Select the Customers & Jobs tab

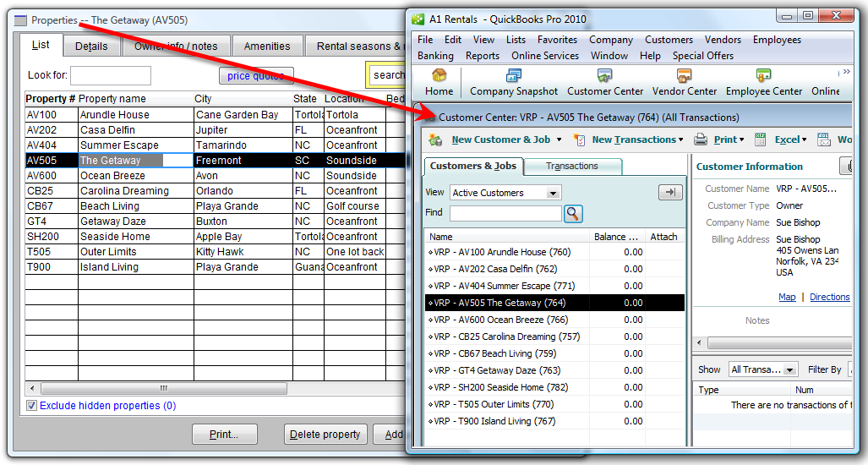[x=472, y=166]
